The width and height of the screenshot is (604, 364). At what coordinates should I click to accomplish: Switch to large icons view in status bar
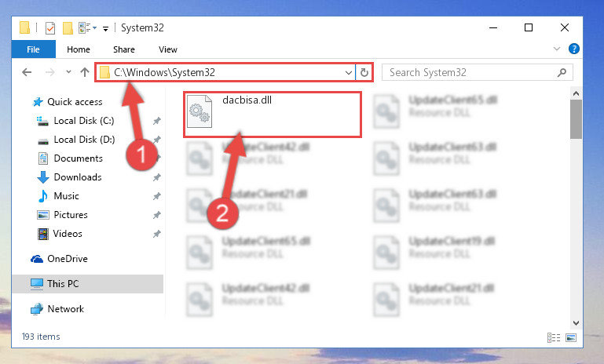(571, 337)
